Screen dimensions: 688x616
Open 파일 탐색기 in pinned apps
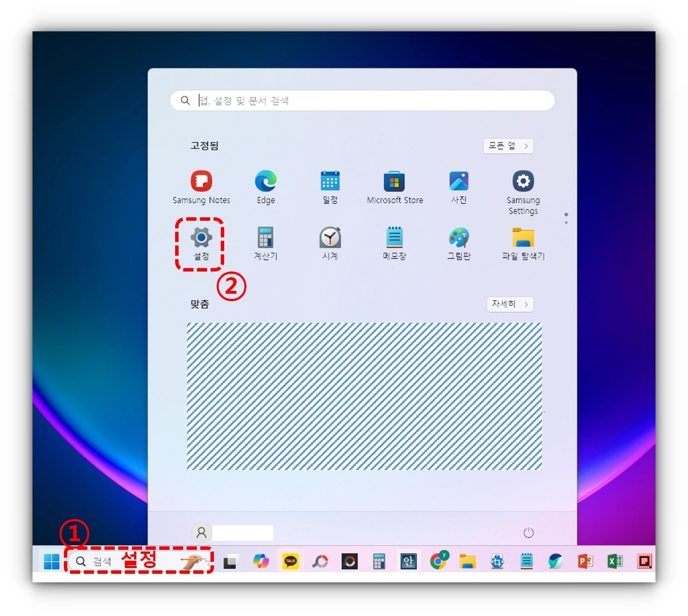click(x=523, y=244)
